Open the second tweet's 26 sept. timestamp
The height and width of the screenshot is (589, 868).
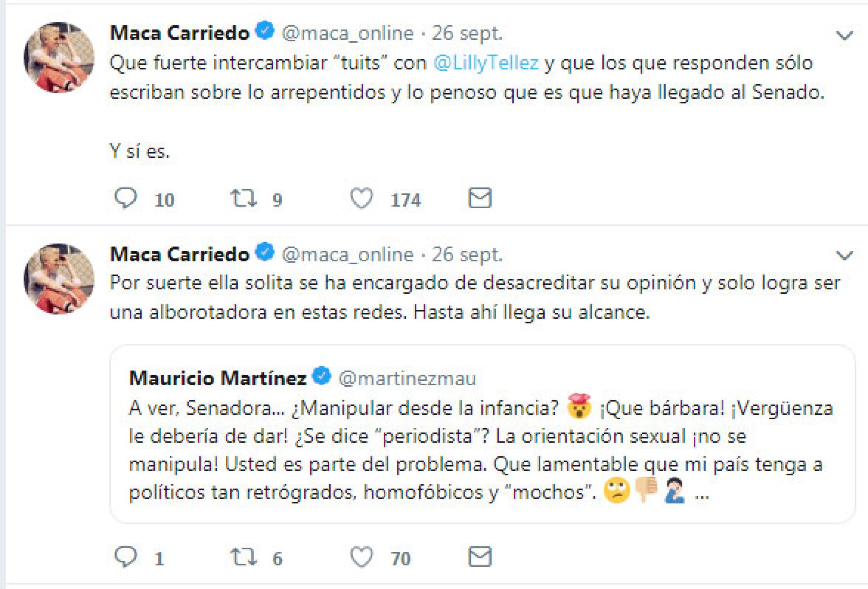coord(467,255)
